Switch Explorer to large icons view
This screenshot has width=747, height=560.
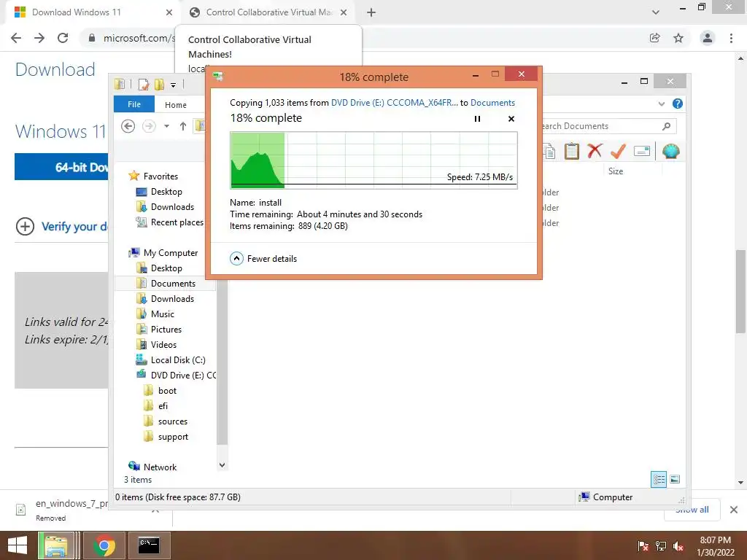coord(675,480)
